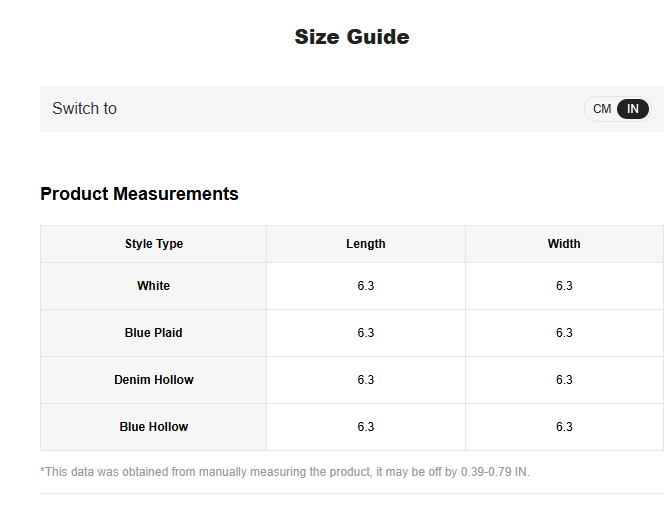This screenshot has width=667, height=526.
Task: Click the "Switch to" label
Action: 84,109
